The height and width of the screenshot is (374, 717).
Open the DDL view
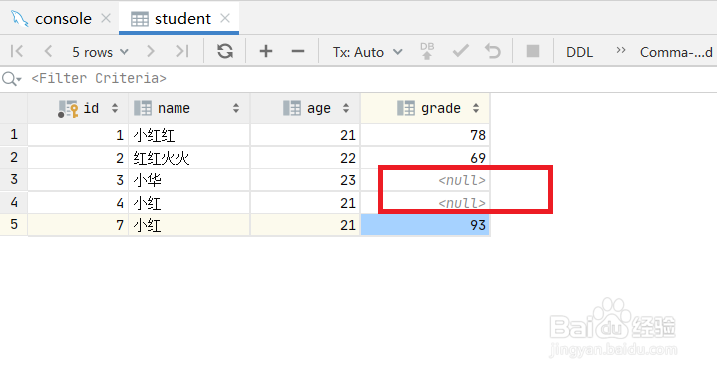579,52
